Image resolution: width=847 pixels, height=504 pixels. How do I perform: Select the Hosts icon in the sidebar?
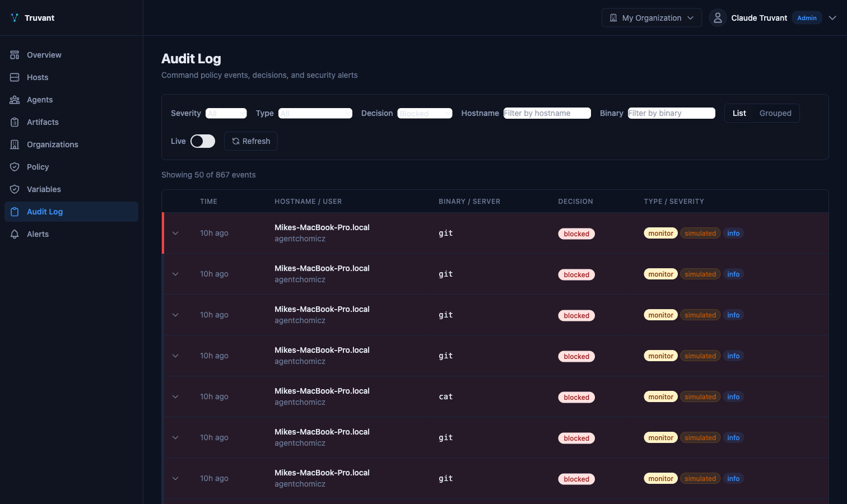(x=15, y=77)
